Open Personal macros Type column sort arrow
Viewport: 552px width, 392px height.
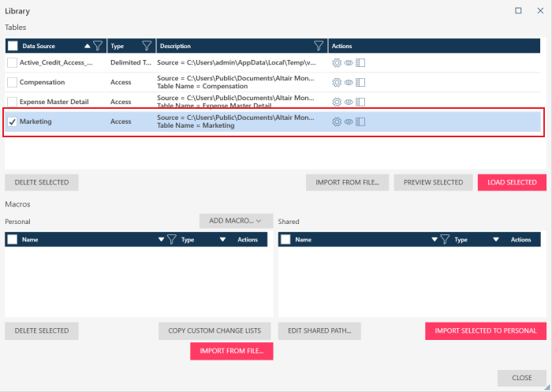pyautogui.click(x=223, y=239)
